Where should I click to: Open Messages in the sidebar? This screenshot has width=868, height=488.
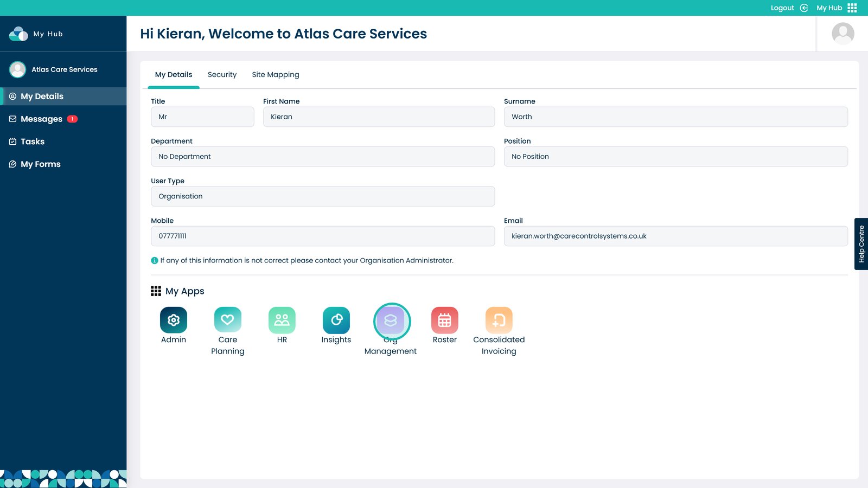coord(42,119)
